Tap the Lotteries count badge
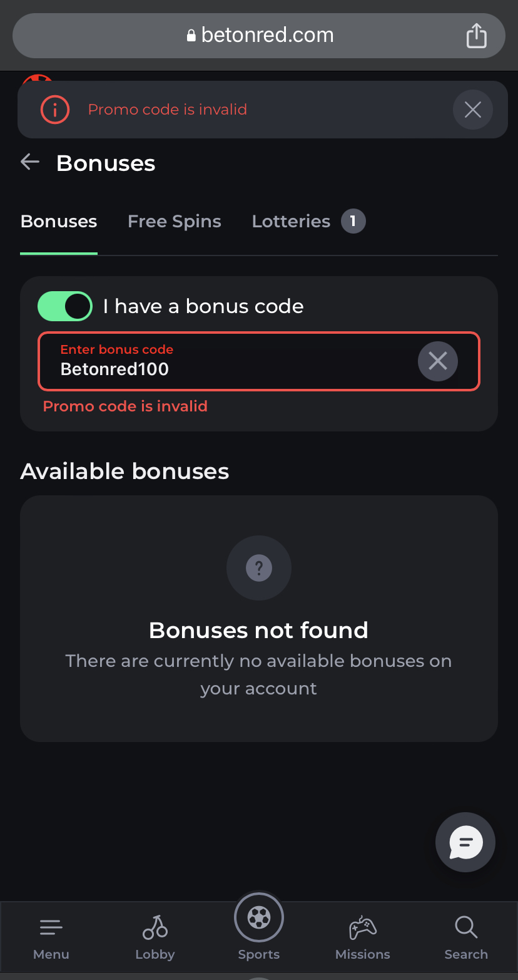 coord(353,221)
